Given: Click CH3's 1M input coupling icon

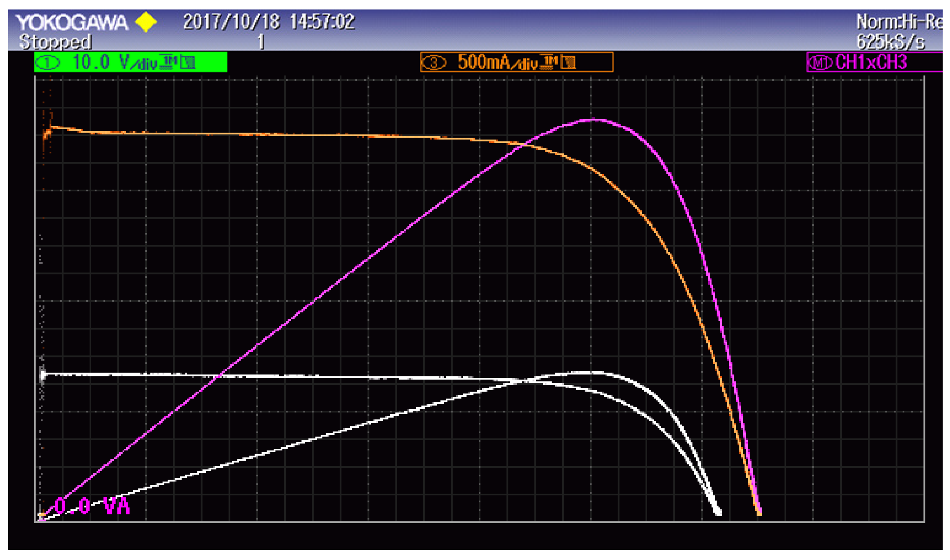Looking at the screenshot, I should 549,62.
